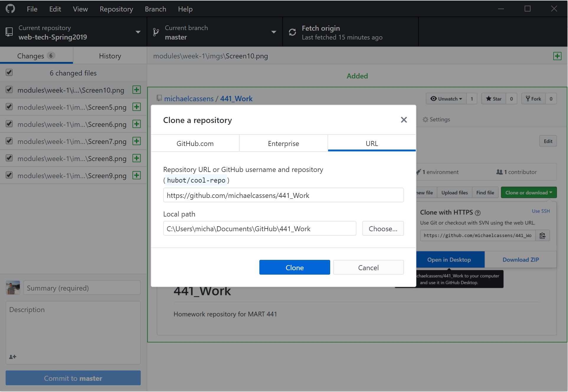Click the added-status icon for Screen8.png
This screenshot has width=568, height=392.
[x=137, y=158]
